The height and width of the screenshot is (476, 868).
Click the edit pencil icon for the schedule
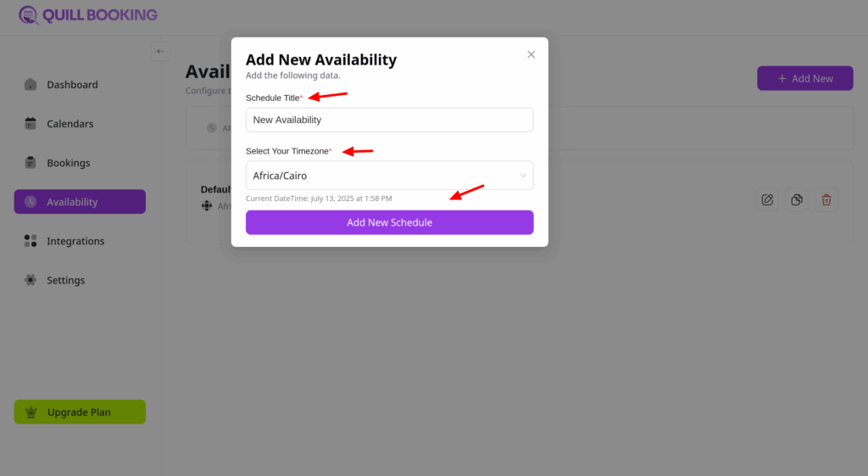(767, 200)
